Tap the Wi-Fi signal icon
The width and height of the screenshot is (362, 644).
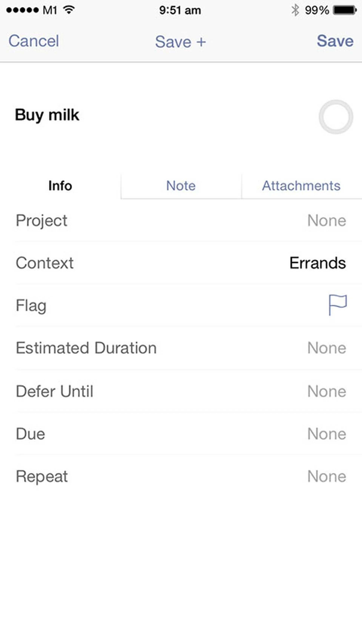tap(69, 10)
